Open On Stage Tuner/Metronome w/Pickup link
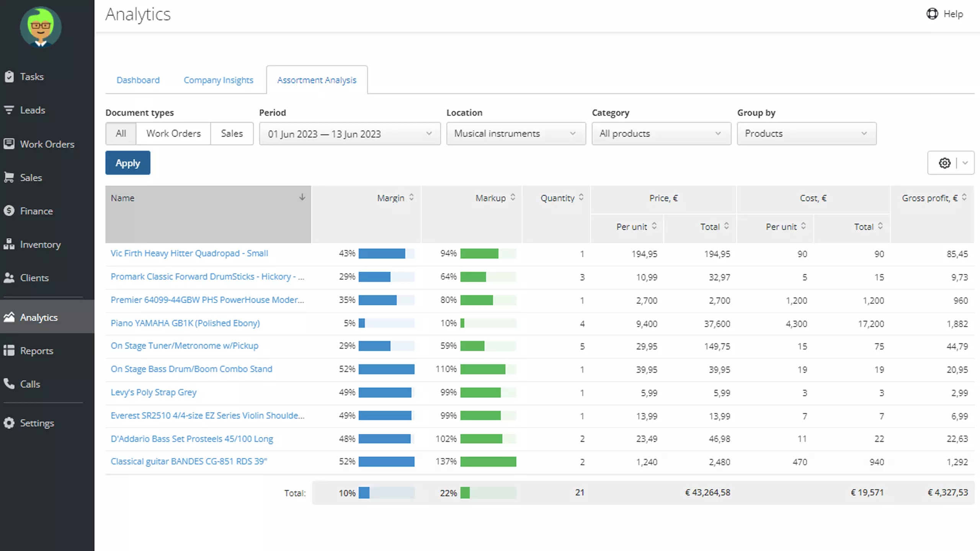The width and height of the screenshot is (980, 551). click(185, 346)
